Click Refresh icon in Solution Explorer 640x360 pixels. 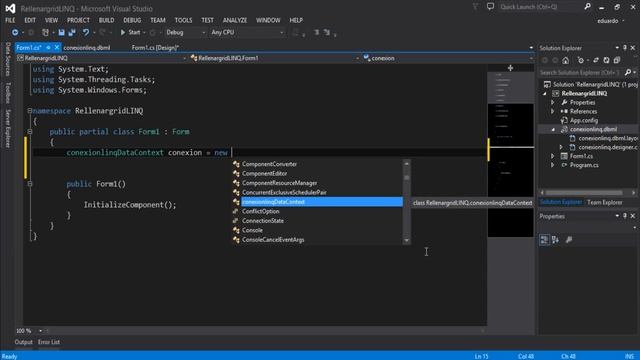[606, 60]
